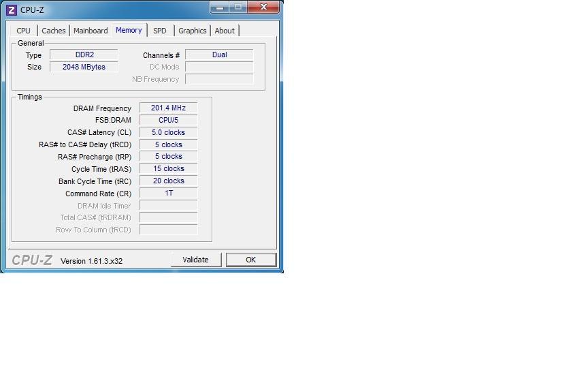Open the Caches tab
Screen dimensions: 588x368
coord(53,31)
